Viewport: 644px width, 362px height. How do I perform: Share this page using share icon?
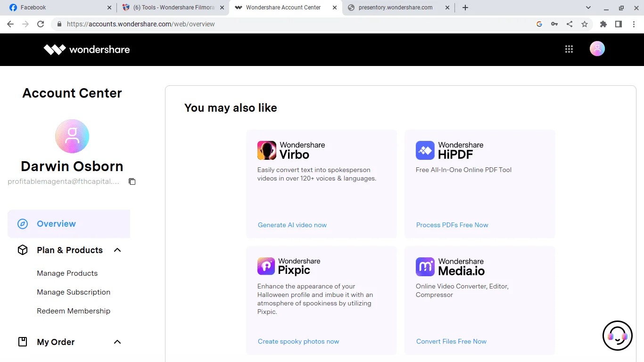click(570, 24)
